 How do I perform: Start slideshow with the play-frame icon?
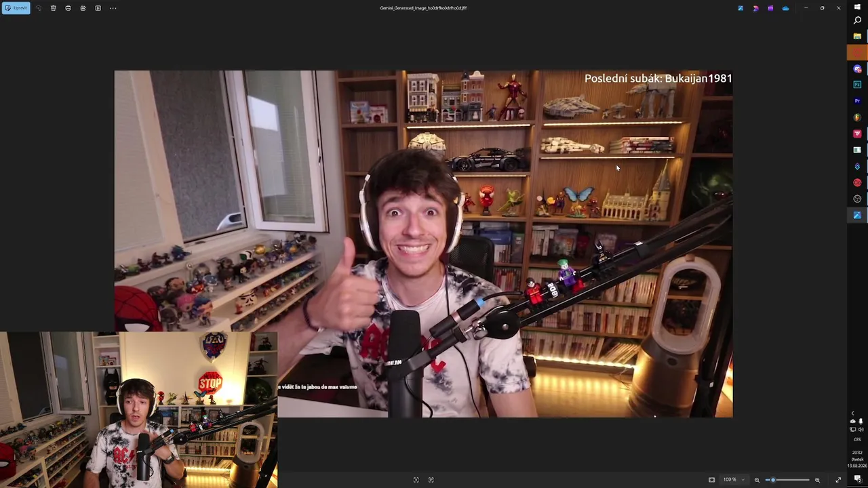pos(98,8)
